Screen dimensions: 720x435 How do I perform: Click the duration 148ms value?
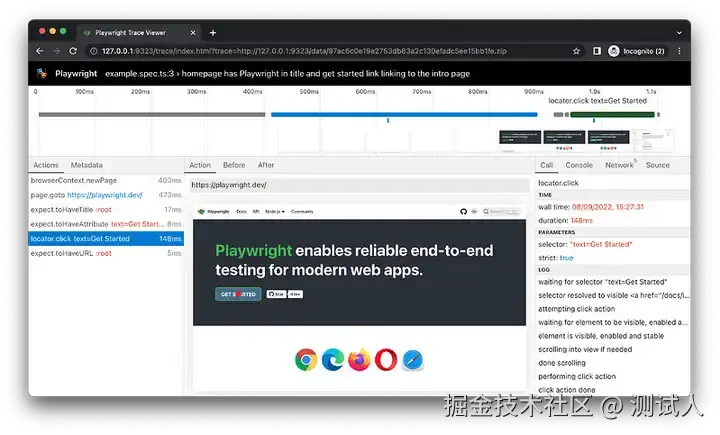[582, 220]
